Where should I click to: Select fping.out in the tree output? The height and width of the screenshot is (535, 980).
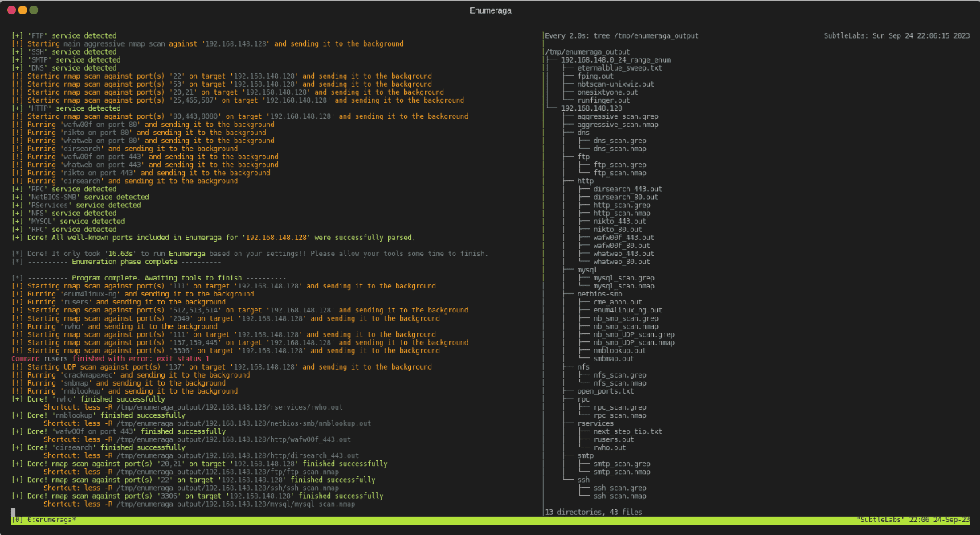coord(595,76)
